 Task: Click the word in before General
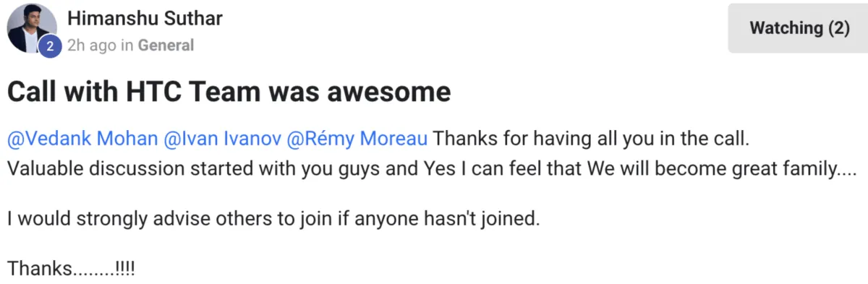[127, 46]
